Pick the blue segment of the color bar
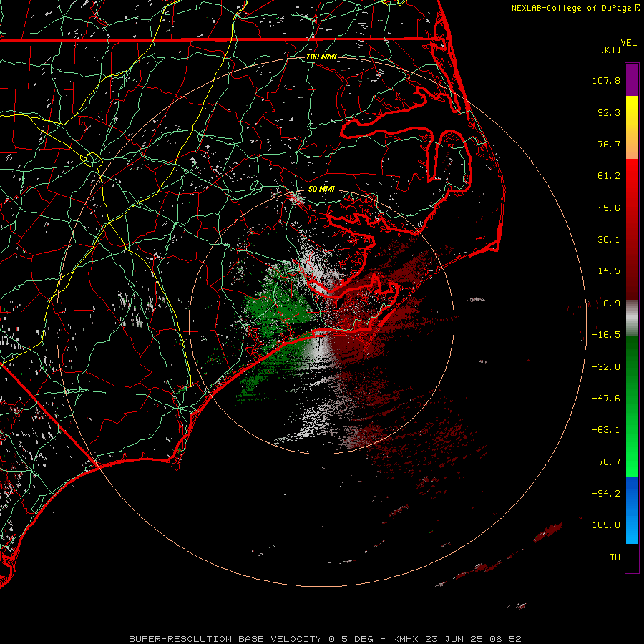644x644 pixels. point(632,510)
